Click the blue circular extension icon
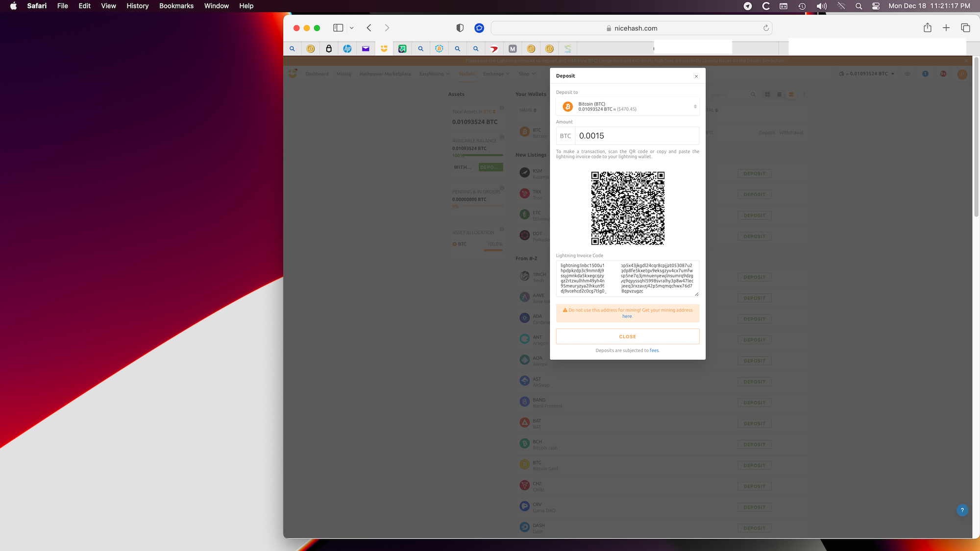This screenshot has width=980, height=551. click(479, 28)
